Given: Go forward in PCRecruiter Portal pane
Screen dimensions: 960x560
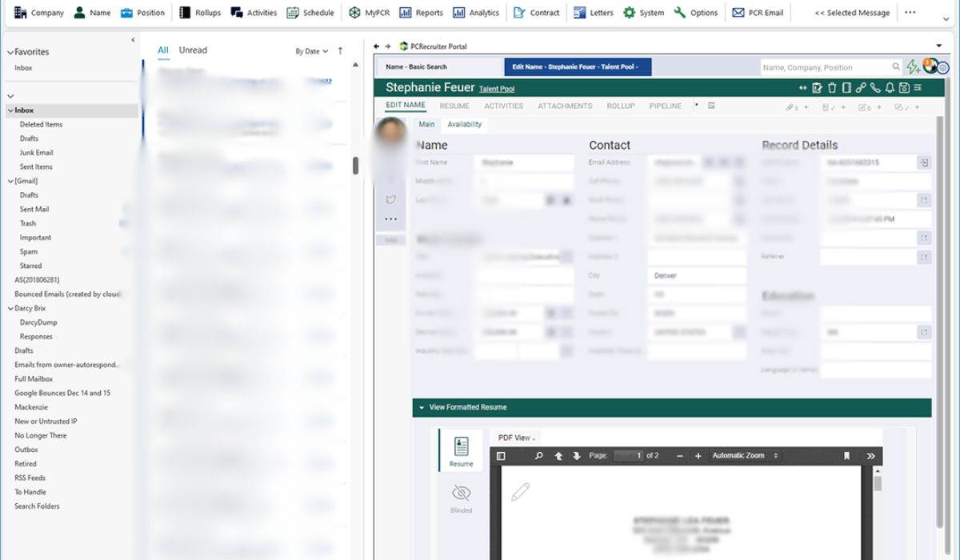Looking at the screenshot, I should pos(389,46).
